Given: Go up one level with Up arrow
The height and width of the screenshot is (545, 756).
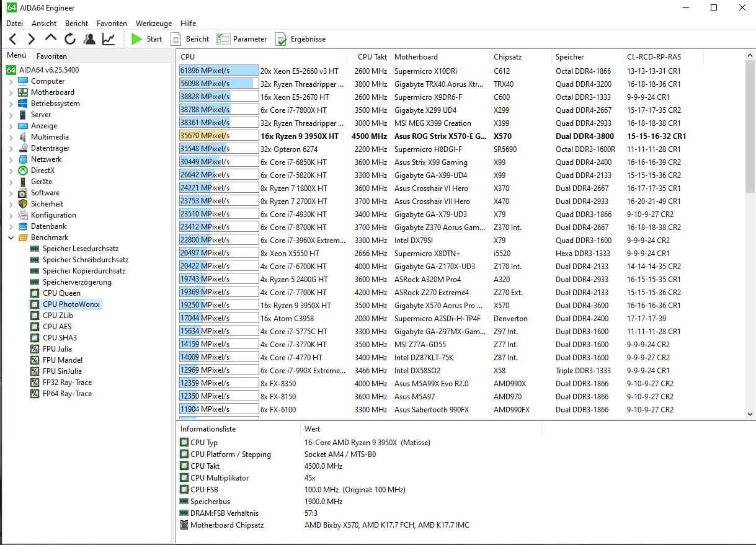Looking at the screenshot, I should point(51,39).
